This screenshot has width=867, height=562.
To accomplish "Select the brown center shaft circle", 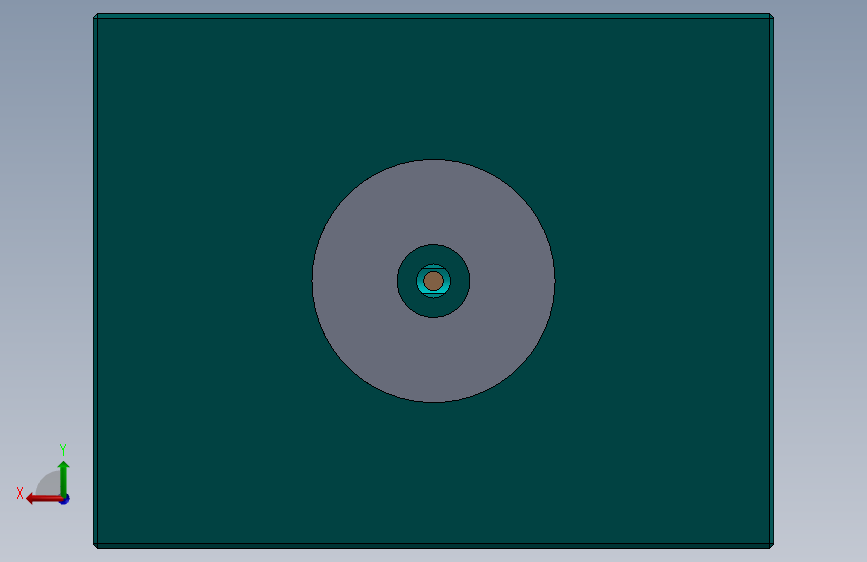I will coord(434,281).
